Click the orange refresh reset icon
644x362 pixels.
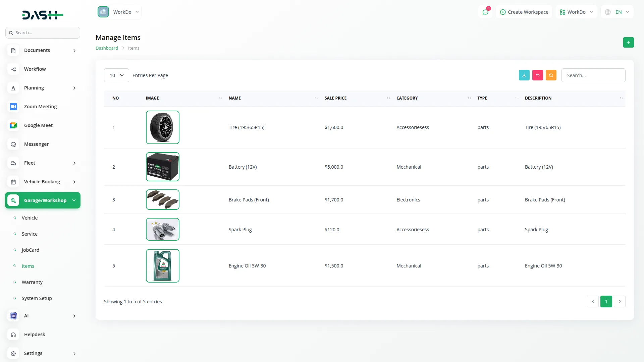[551, 75]
